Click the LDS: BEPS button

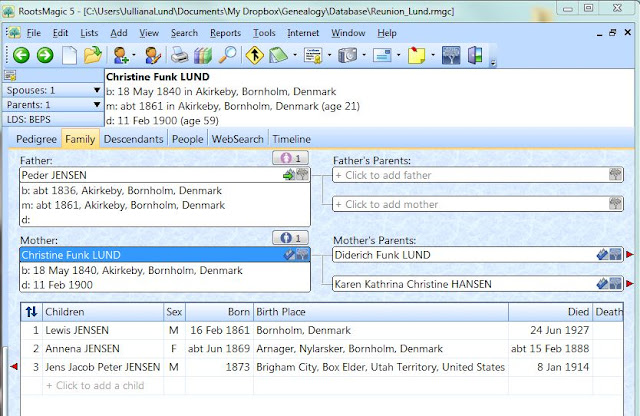53,120
